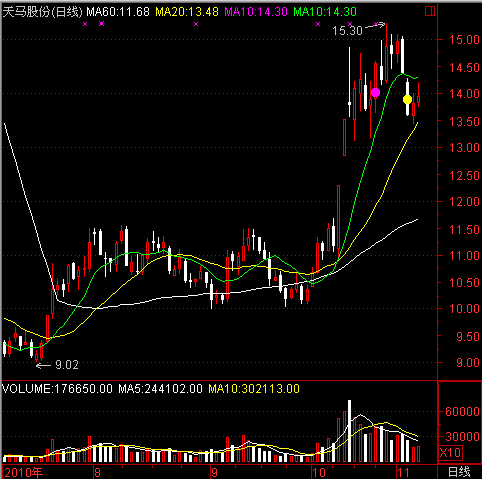
Task: Click the magenta circle marker on the chart
Action: [x=375, y=93]
